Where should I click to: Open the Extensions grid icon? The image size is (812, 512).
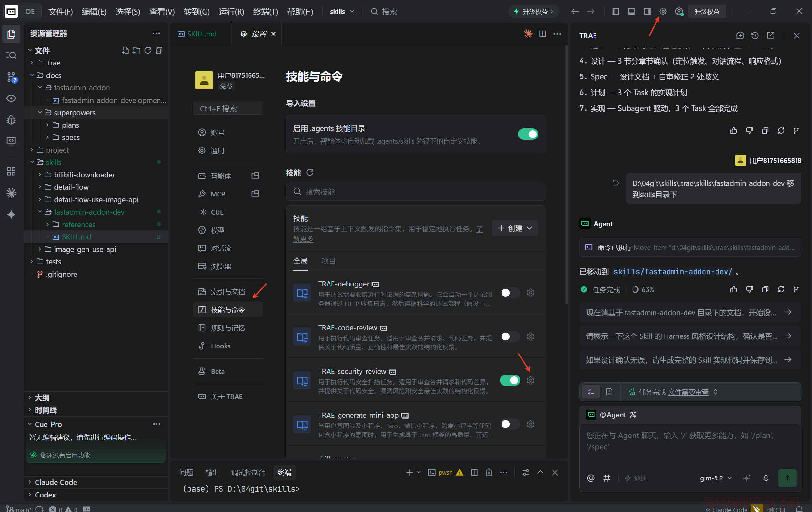pos(11,171)
